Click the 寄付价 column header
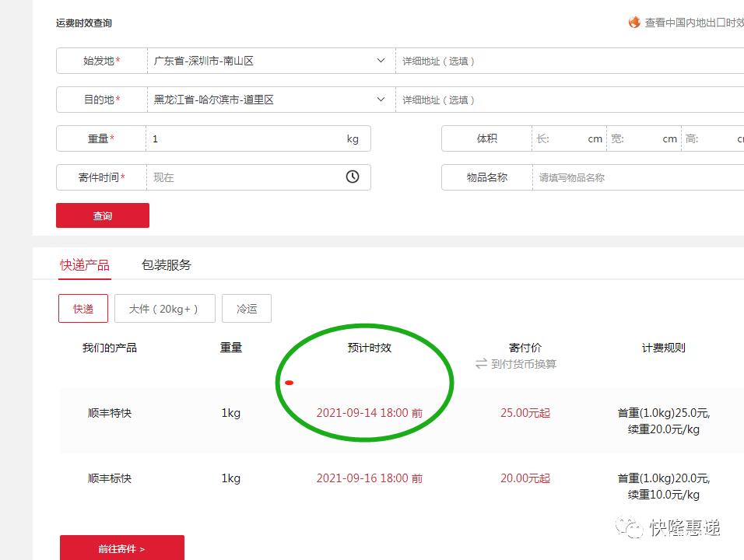This screenshot has width=744, height=560. coord(525,348)
